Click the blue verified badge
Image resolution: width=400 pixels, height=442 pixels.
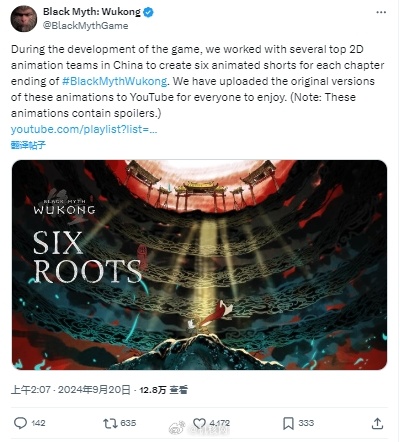tap(148, 12)
